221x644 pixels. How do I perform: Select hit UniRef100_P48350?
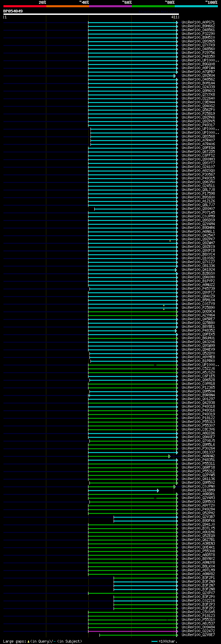point(198,57)
